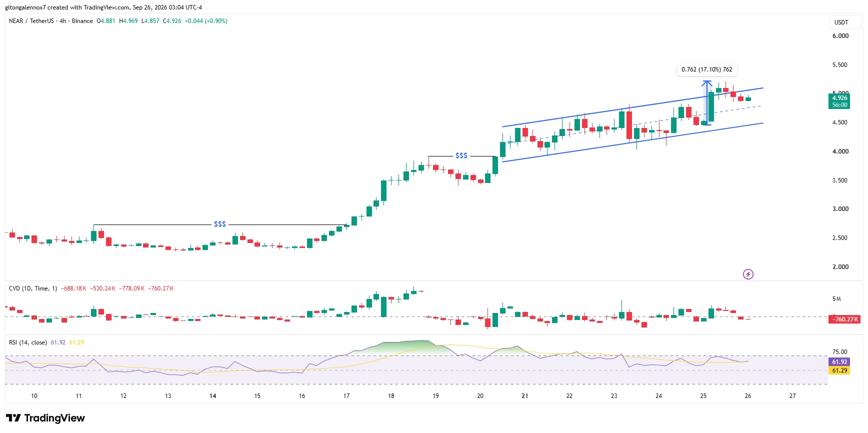Click the CVD value −530.24K
868x433 pixels.
coord(103,288)
